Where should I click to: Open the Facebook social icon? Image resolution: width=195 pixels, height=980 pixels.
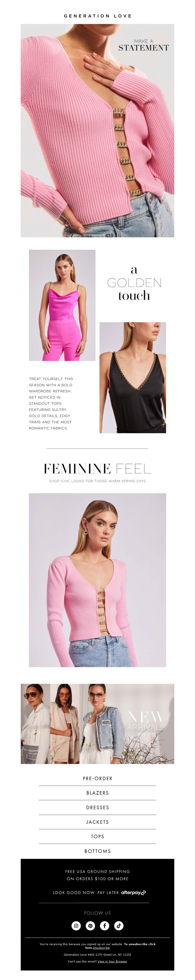[104, 926]
